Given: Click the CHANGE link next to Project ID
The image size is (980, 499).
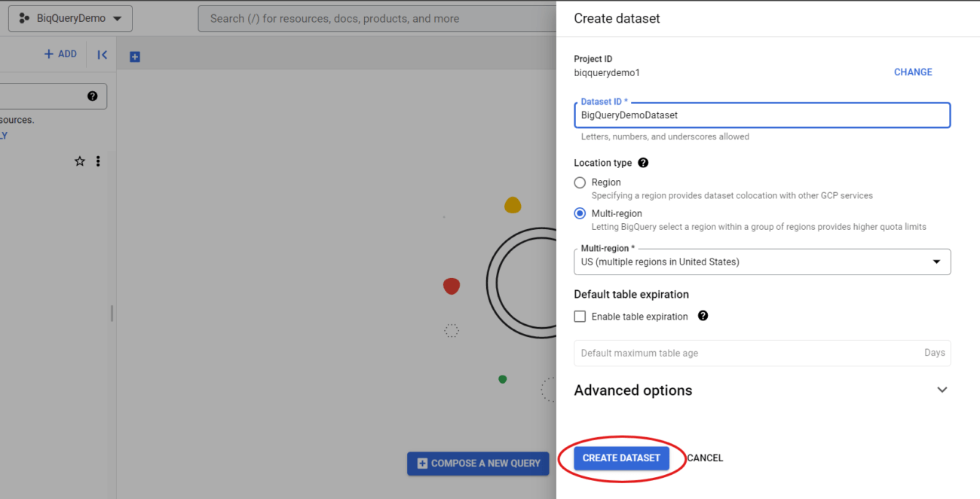Looking at the screenshot, I should 913,72.
